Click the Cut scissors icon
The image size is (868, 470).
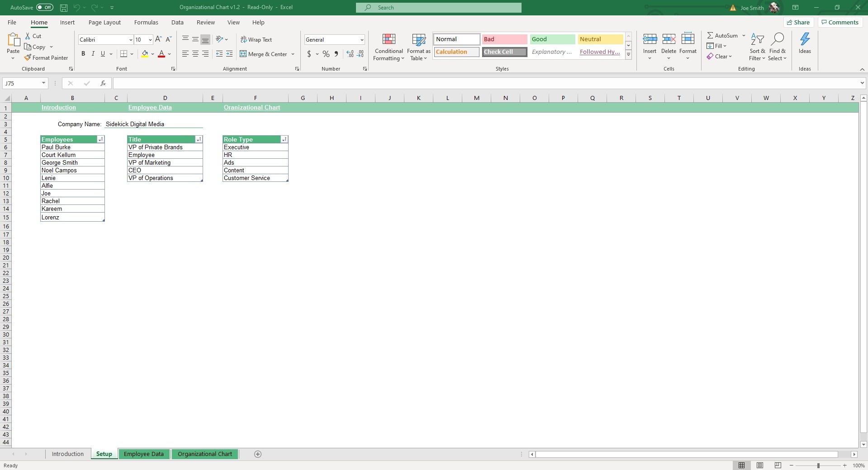28,36
